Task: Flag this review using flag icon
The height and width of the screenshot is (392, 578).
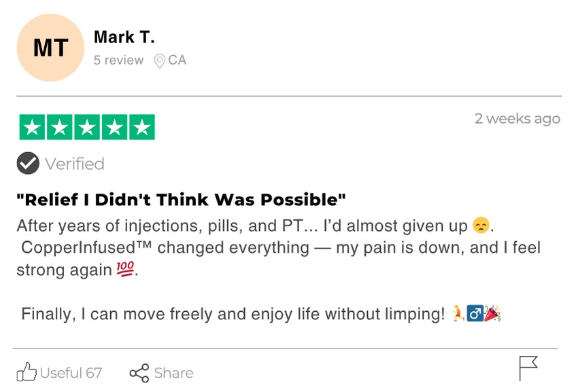Action: pyautogui.click(x=528, y=368)
